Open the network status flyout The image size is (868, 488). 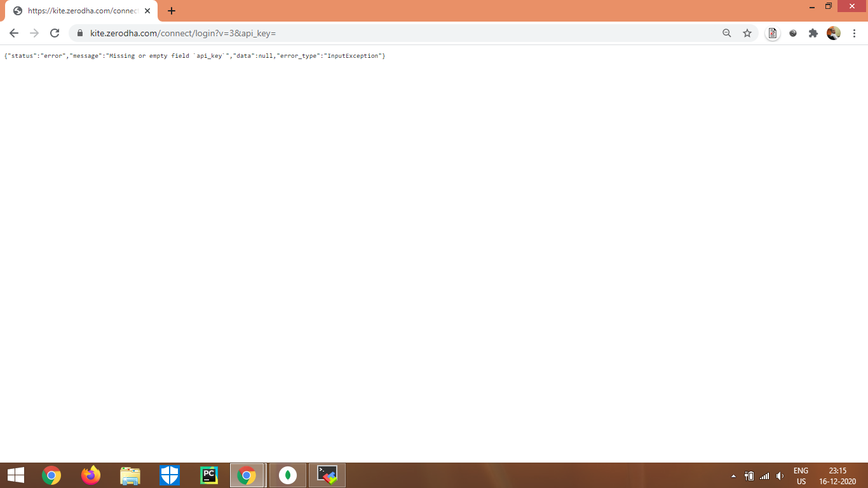pyautogui.click(x=764, y=475)
